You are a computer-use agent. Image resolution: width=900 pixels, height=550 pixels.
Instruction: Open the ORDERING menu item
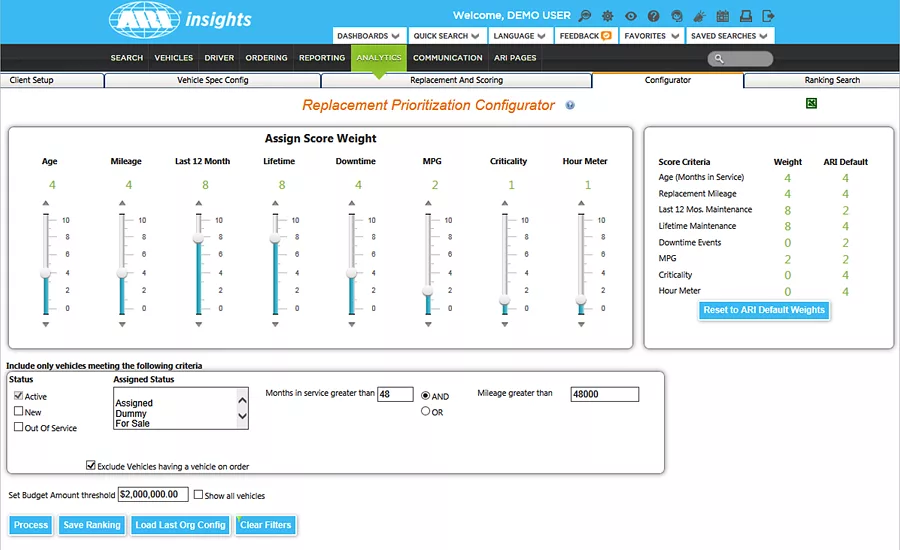click(x=266, y=58)
